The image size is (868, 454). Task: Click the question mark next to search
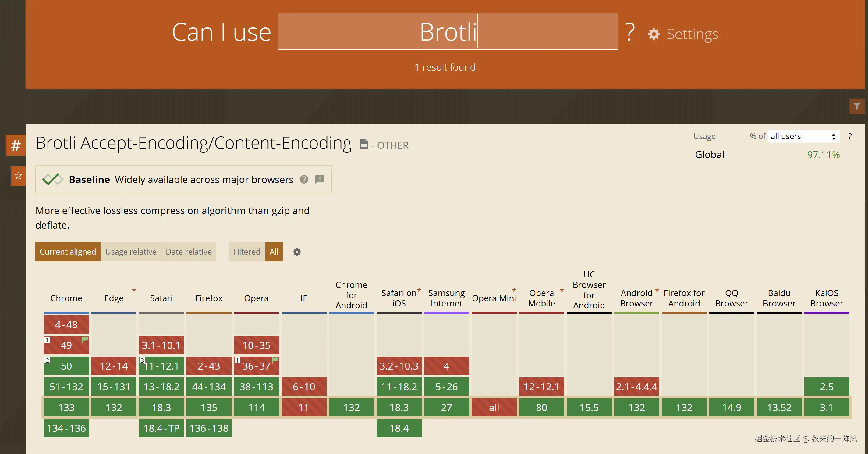[x=630, y=32]
